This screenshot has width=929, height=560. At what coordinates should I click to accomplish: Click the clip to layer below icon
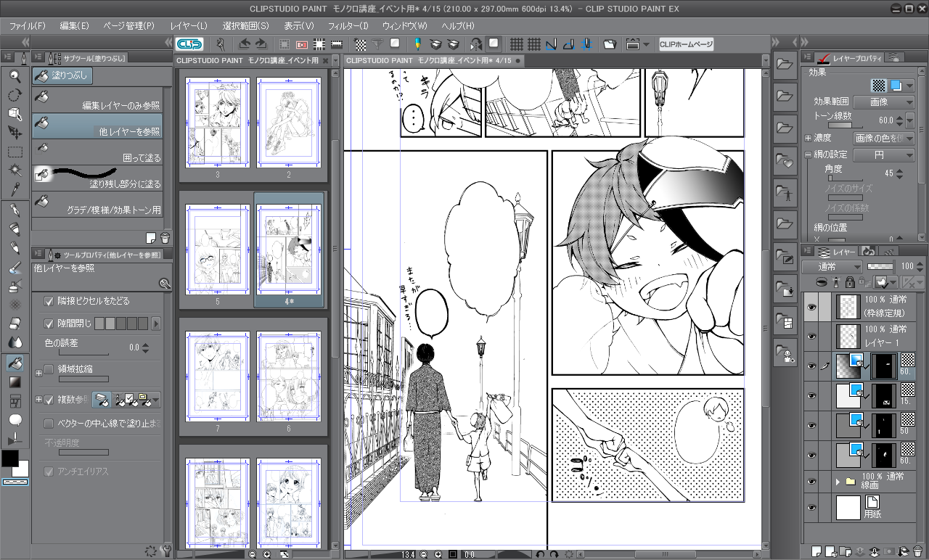pyautogui.click(x=822, y=281)
